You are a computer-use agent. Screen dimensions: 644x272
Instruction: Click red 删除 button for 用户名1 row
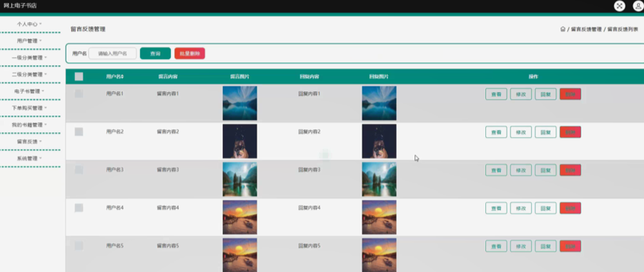[x=570, y=94]
